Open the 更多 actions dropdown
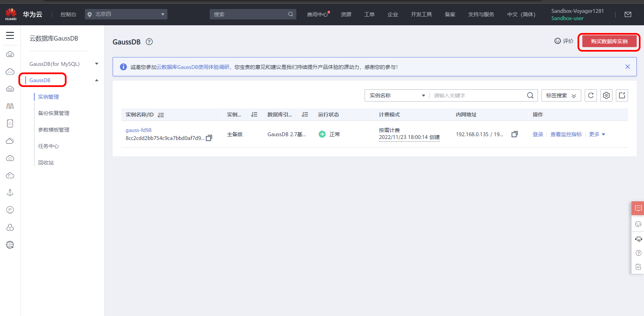The width and height of the screenshot is (644, 316). pos(597,134)
